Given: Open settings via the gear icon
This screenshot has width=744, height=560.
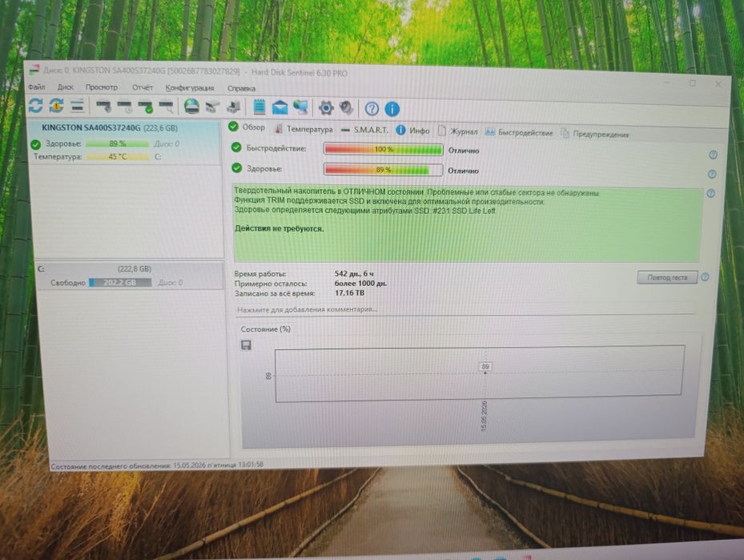Looking at the screenshot, I should coord(326,108).
